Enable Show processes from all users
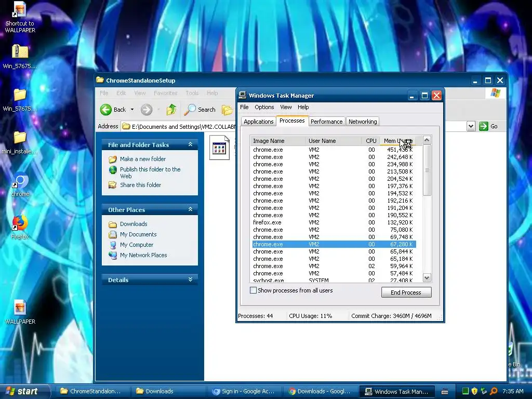The image size is (532, 399). [253, 290]
